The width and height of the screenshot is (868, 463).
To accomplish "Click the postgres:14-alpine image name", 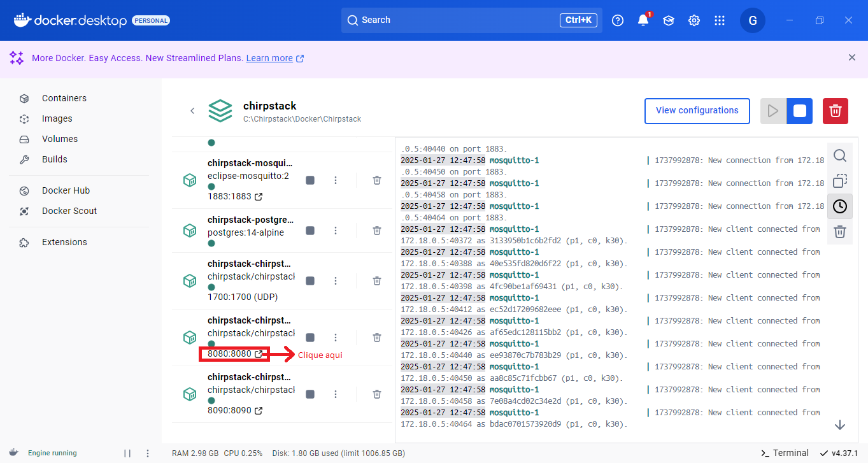I will [246, 232].
